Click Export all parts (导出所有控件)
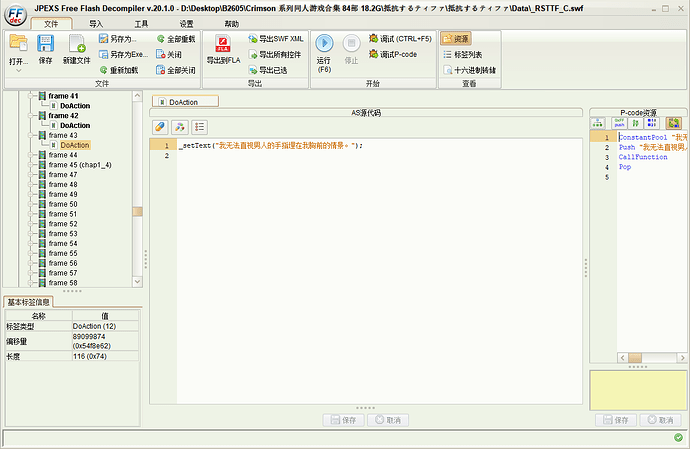The image size is (690, 449). (x=275, y=55)
